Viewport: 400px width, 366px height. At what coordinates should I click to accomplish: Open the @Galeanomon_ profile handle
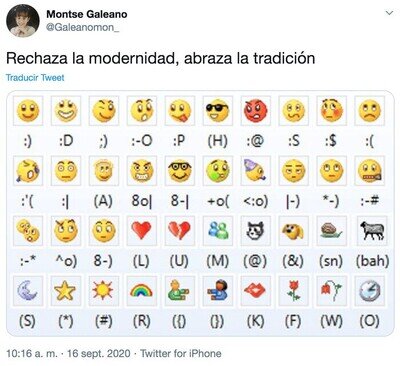point(82,27)
